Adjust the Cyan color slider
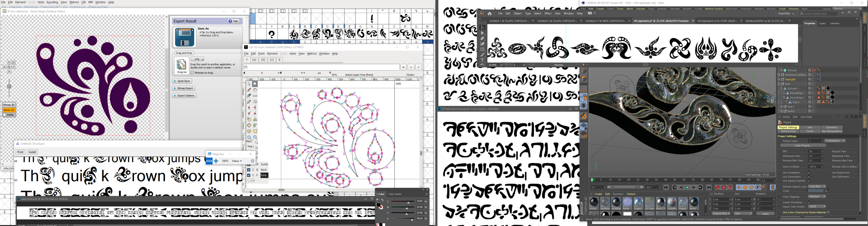The image size is (868, 226). [x=408, y=203]
